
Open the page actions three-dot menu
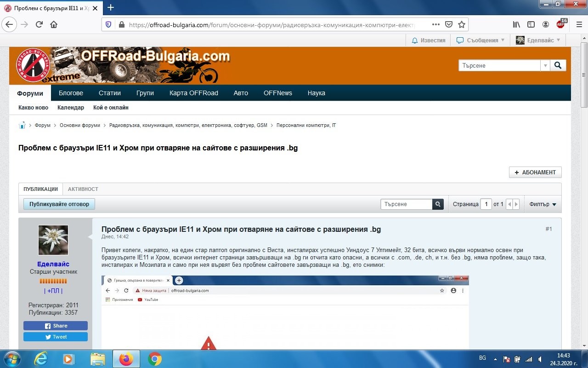tap(436, 24)
